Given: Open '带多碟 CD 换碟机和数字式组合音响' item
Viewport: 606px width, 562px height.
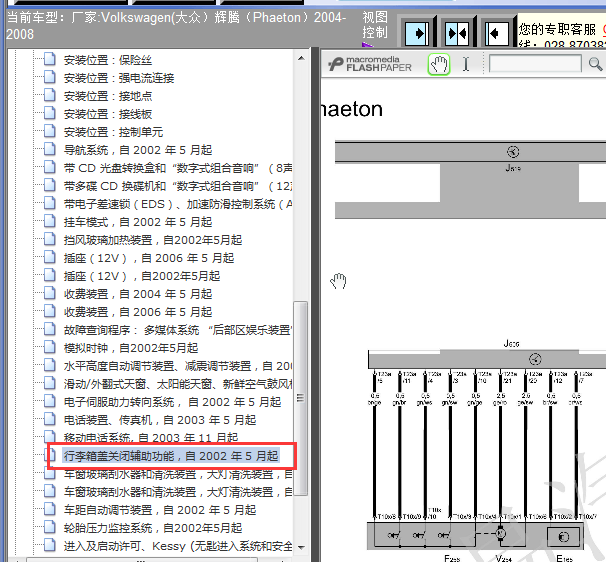Looking at the screenshot, I should click(178, 186).
